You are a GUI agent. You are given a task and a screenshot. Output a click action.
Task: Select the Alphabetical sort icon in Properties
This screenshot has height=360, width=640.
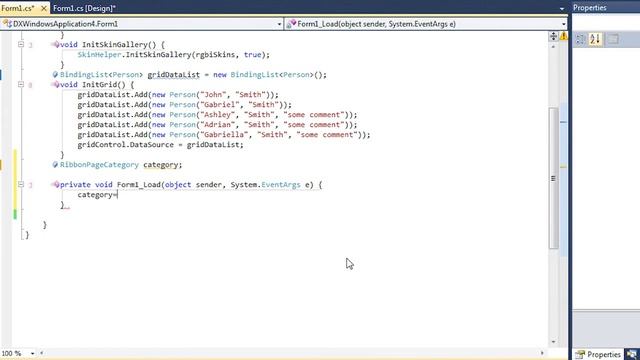pos(595,39)
